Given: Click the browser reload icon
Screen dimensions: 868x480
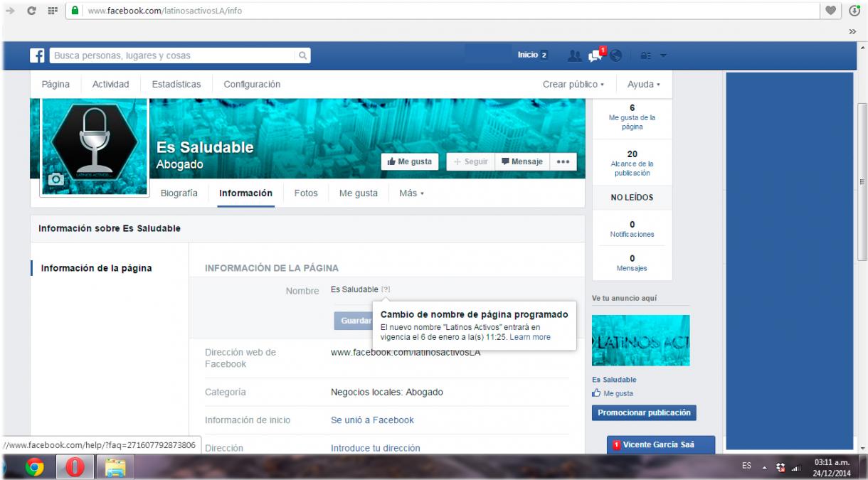Looking at the screenshot, I should point(32,11).
